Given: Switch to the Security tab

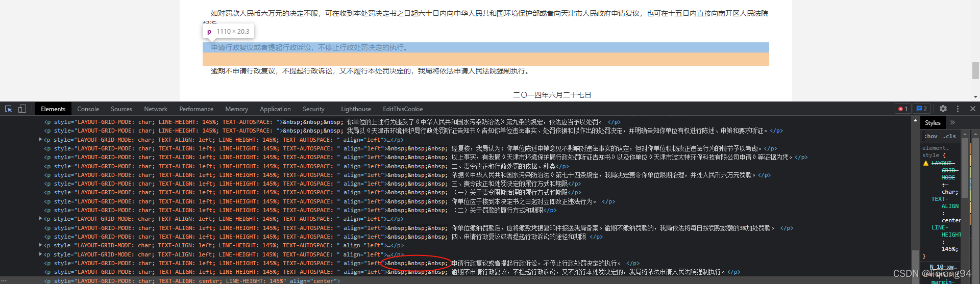Looking at the screenshot, I should [313, 109].
